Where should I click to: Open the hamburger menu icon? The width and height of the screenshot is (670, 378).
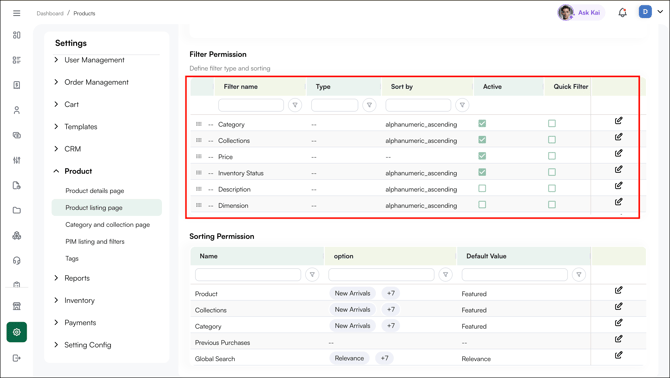pyautogui.click(x=17, y=13)
